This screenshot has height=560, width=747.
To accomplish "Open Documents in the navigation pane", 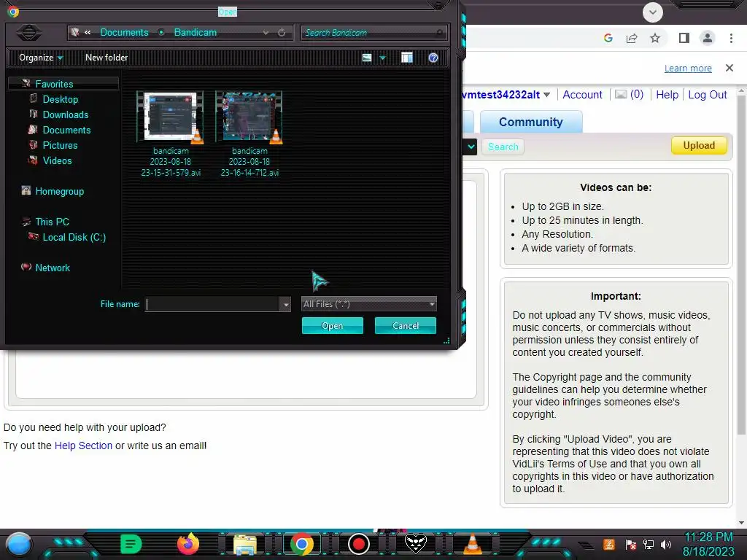I will click(x=66, y=130).
